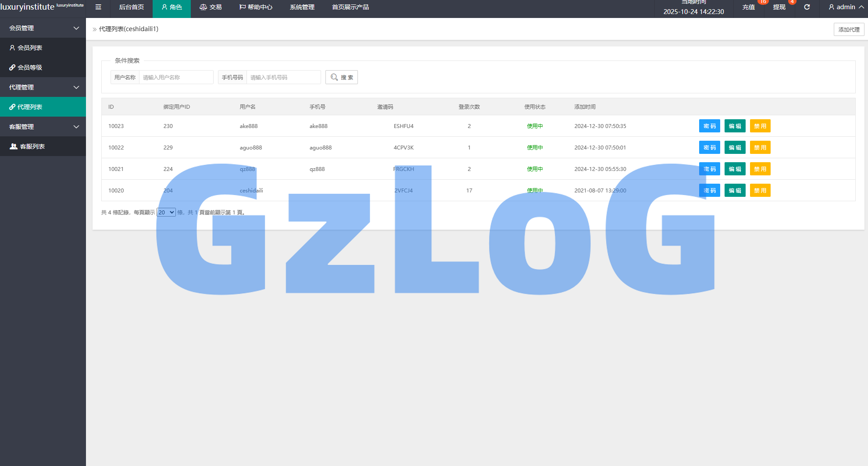Click the sidebar collapse hamburger icon
This screenshot has height=466, width=868.
(x=98, y=7)
